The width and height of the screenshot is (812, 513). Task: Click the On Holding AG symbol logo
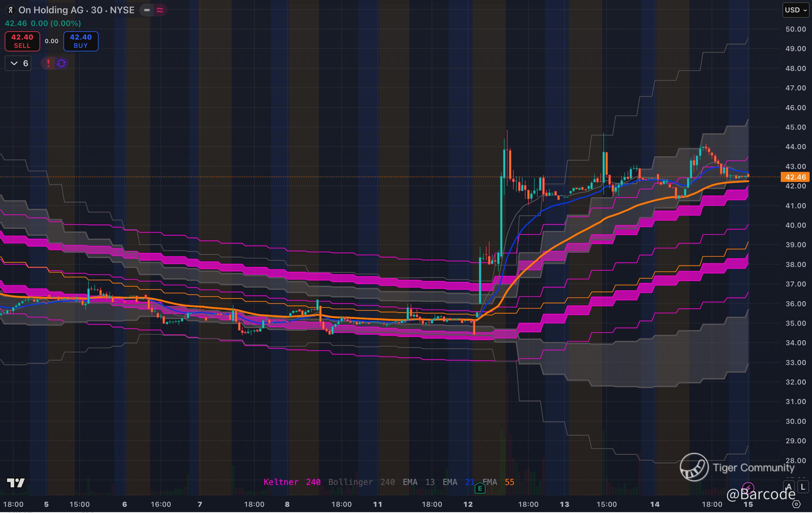pos(10,10)
